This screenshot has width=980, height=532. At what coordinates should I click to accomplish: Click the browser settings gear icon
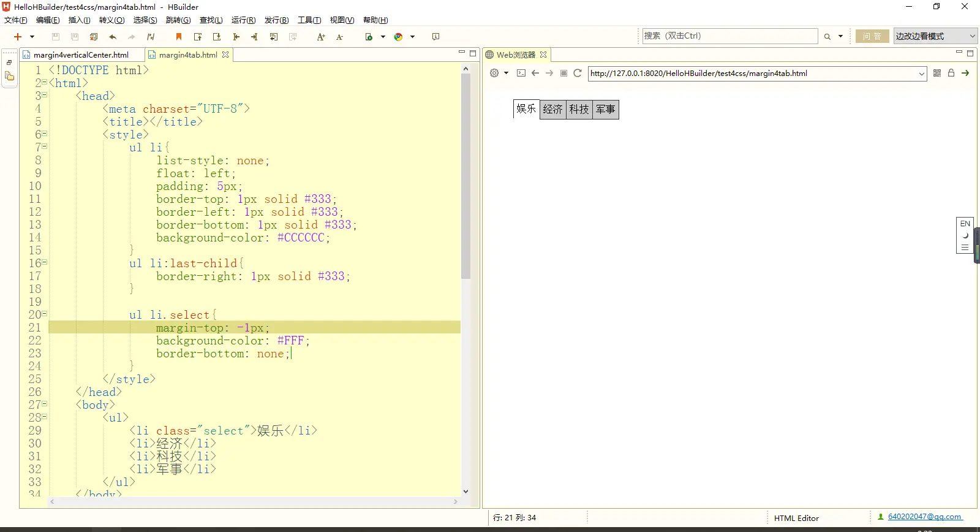494,73
